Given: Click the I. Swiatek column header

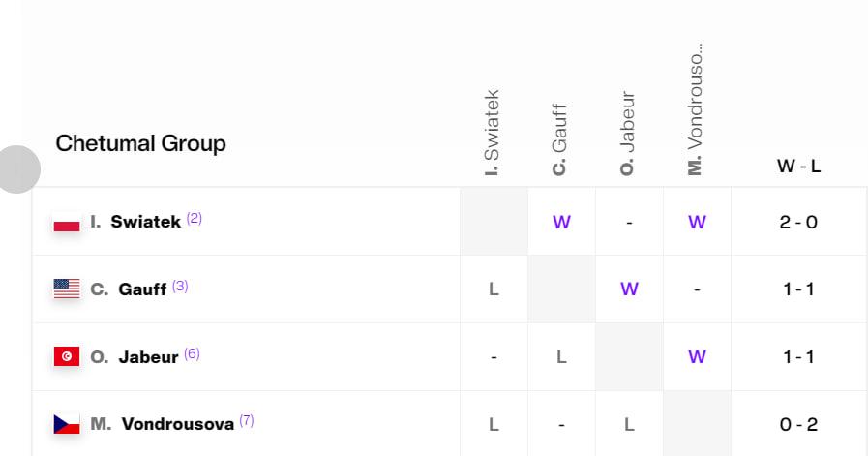Looking at the screenshot, I should [x=493, y=133].
